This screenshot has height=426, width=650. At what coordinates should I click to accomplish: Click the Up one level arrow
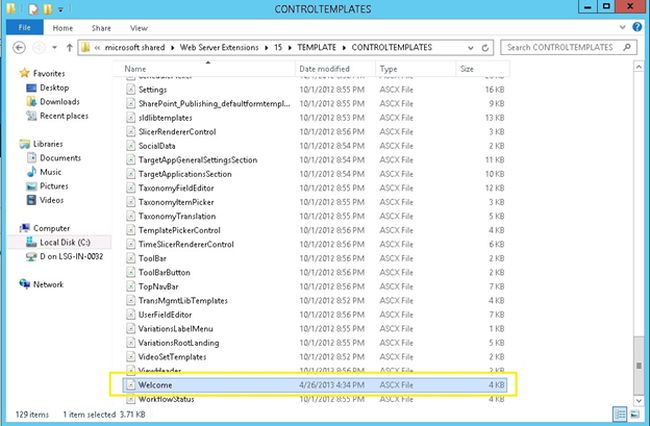(x=69, y=48)
